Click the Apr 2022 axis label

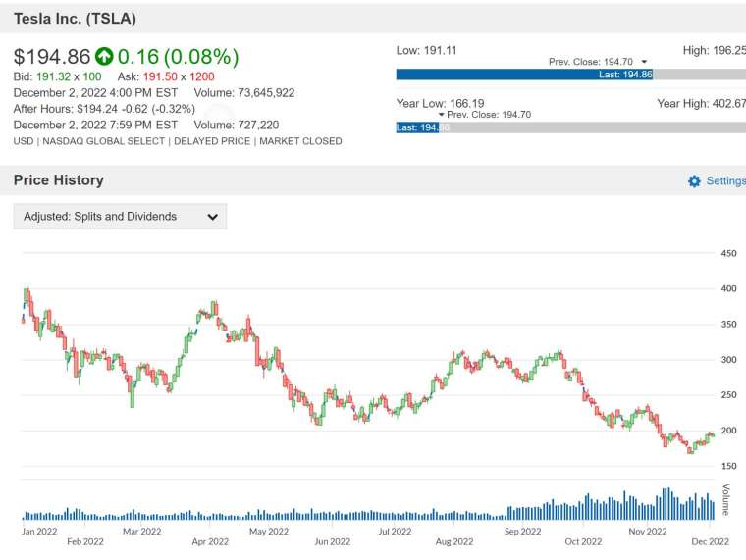pos(210,542)
